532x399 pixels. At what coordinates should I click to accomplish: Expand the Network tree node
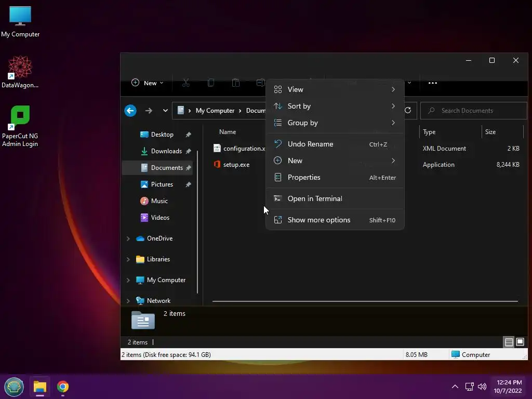click(x=128, y=301)
